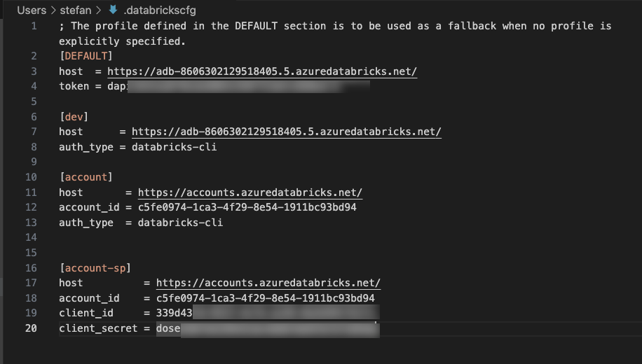The width and height of the screenshot is (642, 364).
Task: Click the client_id key name
Action: click(x=86, y=313)
